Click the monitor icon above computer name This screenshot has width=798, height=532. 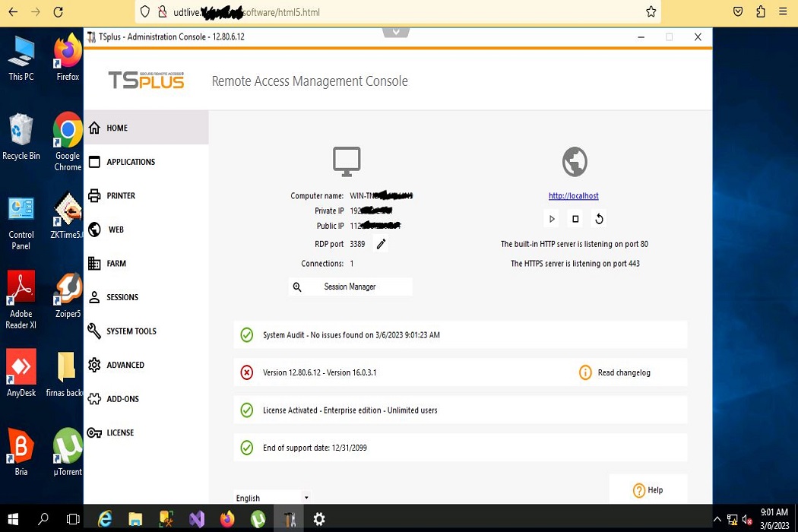coord(347,161)
